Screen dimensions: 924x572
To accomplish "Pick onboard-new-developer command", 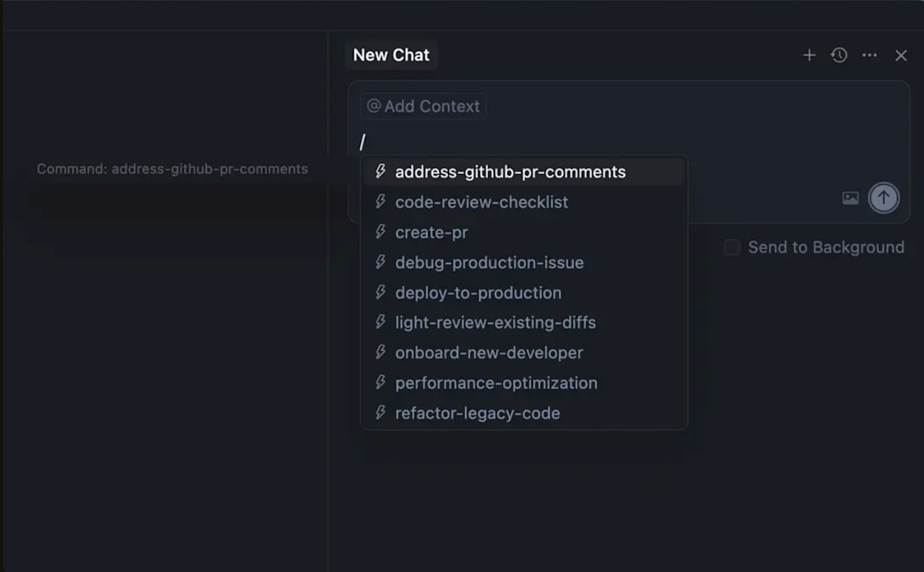I will click(x=489, y=353).
